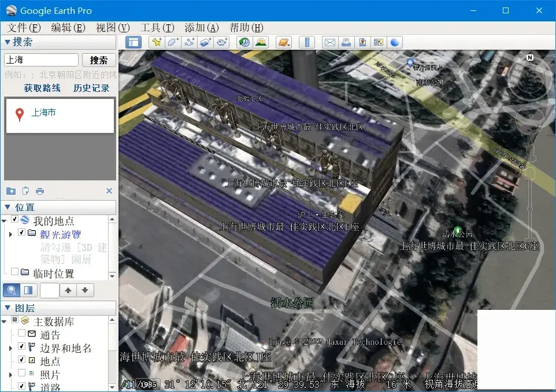Select the 临时位置 tree item
Screen dimensions: 556x392
point(54,273)
